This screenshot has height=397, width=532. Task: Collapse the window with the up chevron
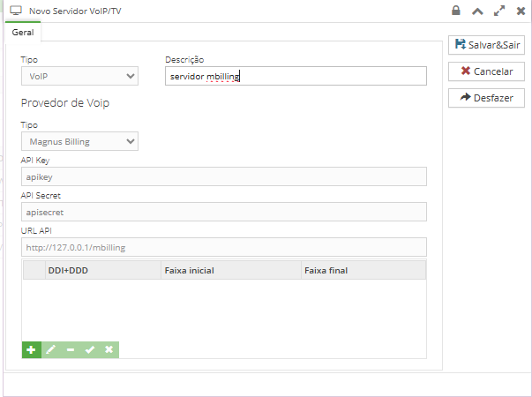477,11
